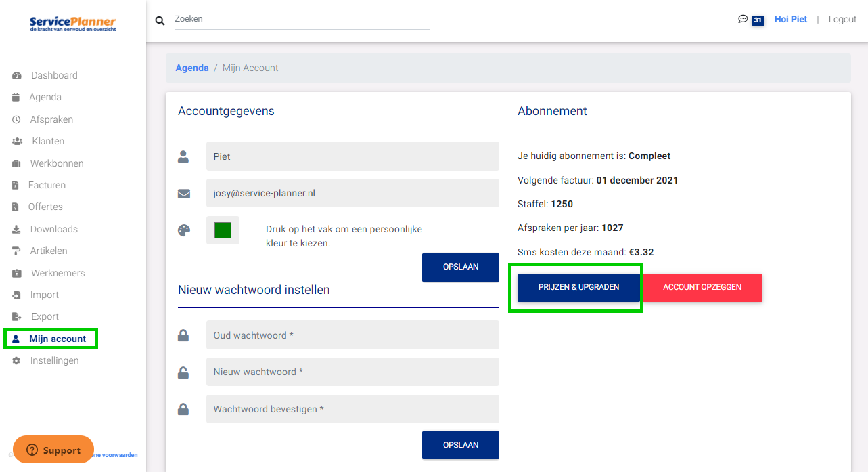The width and height of the screenshot is (868, 472).
Task: Click the Prijzen & Upgraden button
Action: (578, 287)
